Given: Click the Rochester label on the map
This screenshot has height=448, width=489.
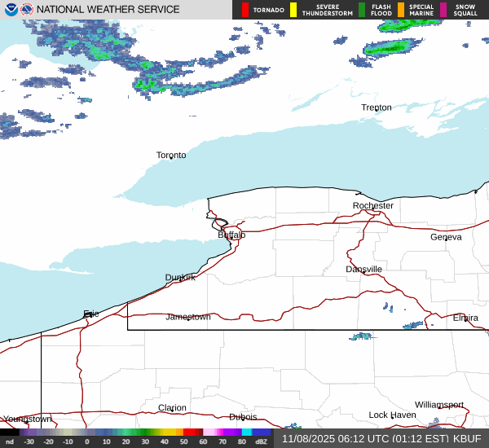Looking at the screenshot, I should (373, 205).
